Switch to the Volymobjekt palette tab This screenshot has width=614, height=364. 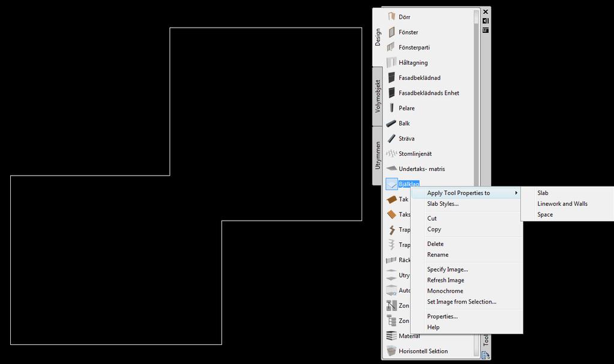378,97
